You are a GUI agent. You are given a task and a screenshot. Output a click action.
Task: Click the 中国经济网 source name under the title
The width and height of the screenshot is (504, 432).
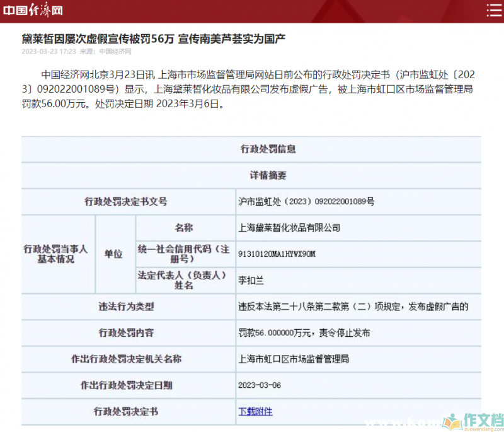(x=116, y=52)
